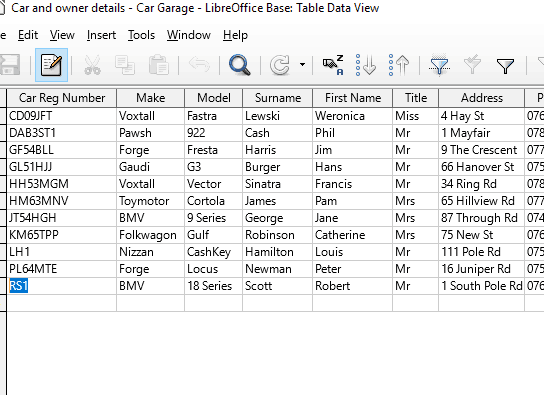544x395 pixels.
Task: Click the Undo arrow icon
Action: pos(199,65)
